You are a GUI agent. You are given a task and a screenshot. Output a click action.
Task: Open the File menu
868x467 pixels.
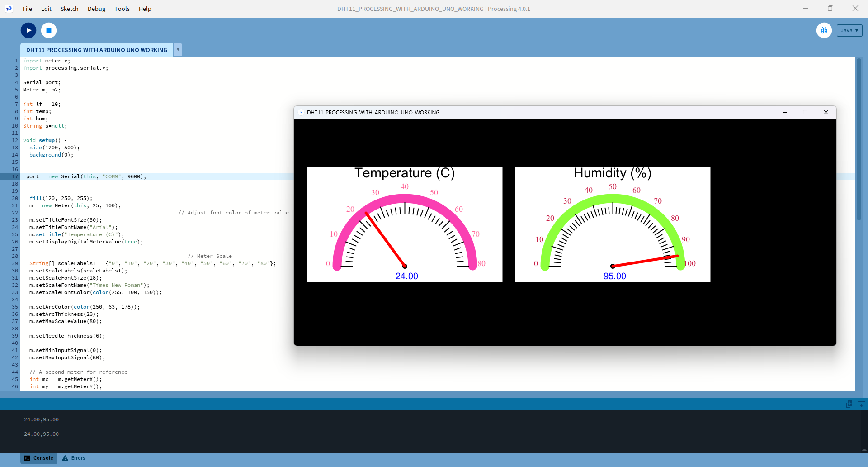pyautogui.click(x=27, y=9)
